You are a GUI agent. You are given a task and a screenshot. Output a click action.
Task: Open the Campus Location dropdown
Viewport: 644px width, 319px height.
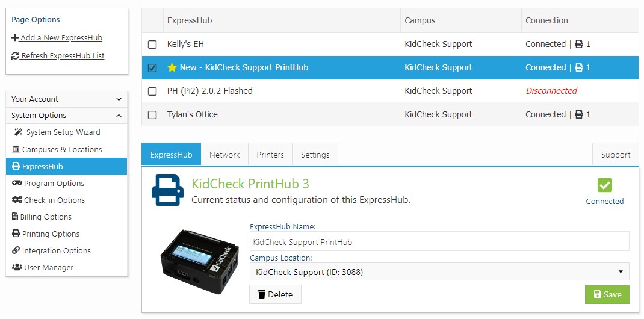coord(439,272)
